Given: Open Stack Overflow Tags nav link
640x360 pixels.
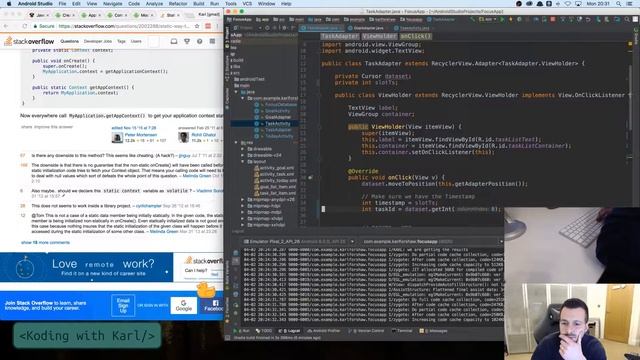Looking at the screenshot, I should pos(121,41).
